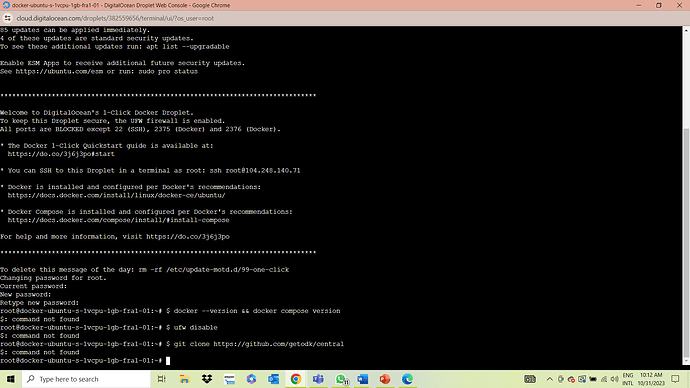The image size is (690, 388).
Task: Click 'rm -rf /etc/update-motd.d/99-one-click' text
Action: click(213, 270)
